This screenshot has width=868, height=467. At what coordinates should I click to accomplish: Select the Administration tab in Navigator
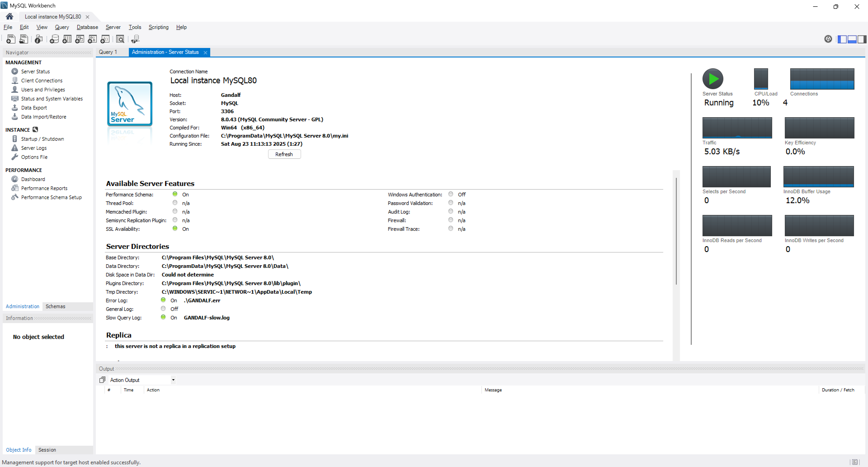pyautogui.click(x=22, y=307)
